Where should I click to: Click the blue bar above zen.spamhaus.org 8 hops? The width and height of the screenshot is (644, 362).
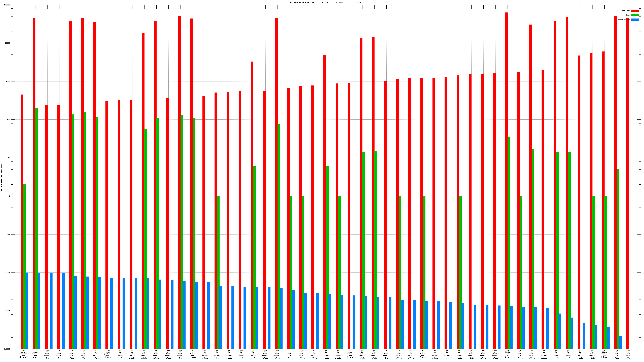111,313
